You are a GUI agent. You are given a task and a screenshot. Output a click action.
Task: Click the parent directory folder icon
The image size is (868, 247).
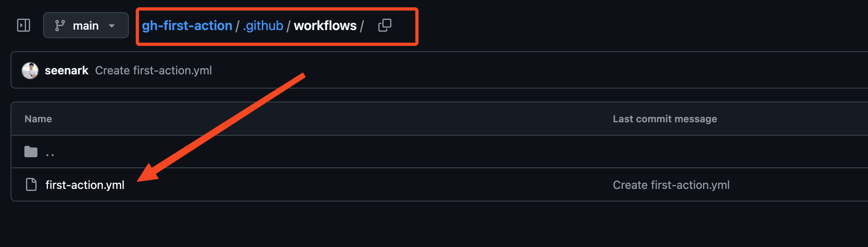pos(31,152)
